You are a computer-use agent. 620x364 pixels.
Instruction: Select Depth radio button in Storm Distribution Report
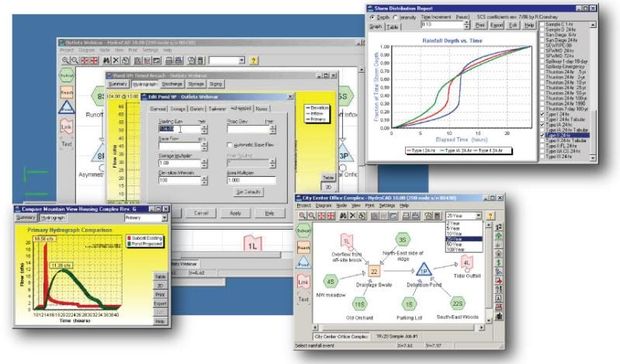click(372, 17)
